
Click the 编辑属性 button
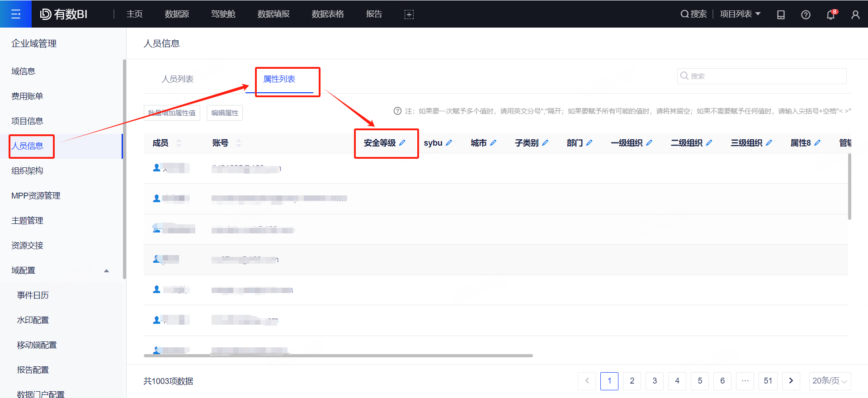point(225,113)
